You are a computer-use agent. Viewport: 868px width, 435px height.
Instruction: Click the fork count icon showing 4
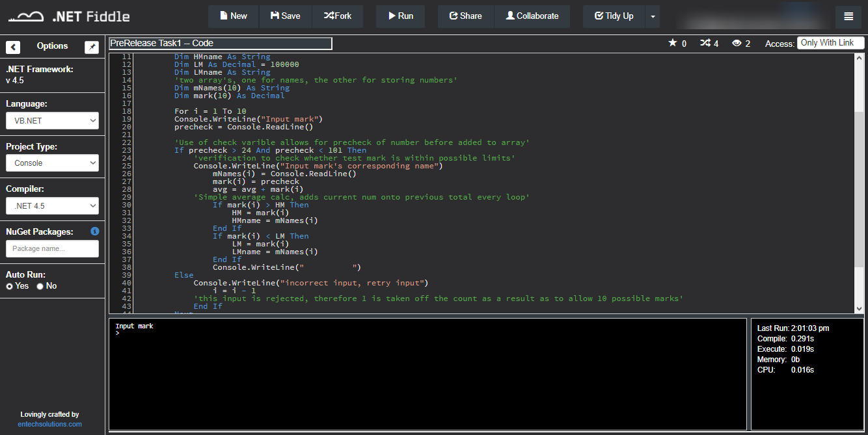[705, 43]
